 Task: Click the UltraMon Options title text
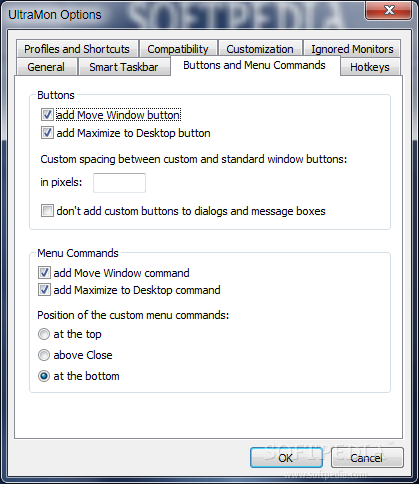pos(55,15)
